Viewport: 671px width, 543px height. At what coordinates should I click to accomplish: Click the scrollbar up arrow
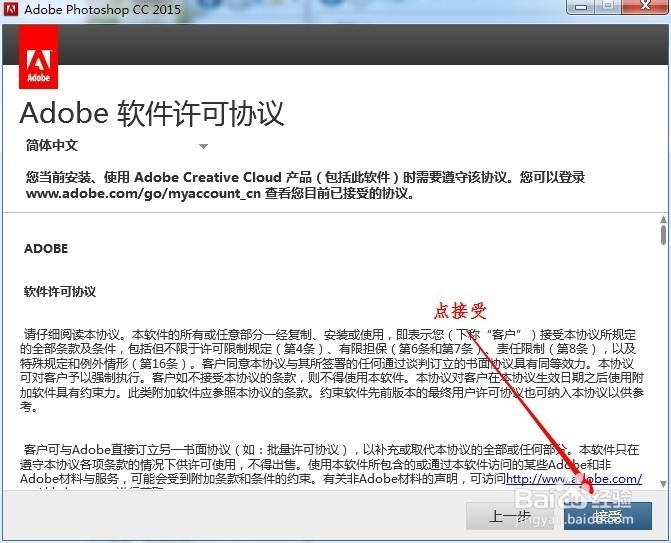[x=663, y=220]
